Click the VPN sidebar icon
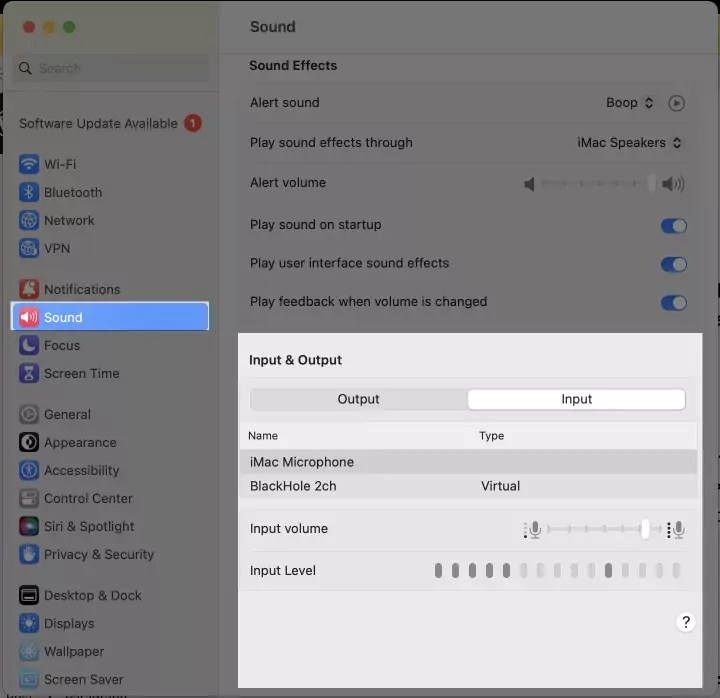 pyautogui.click(x=28, y=248)
